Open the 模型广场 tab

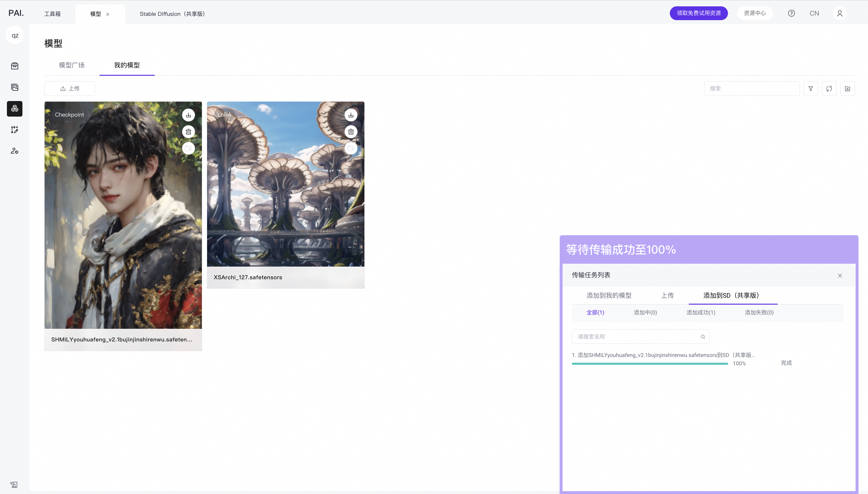click(72, 65)
